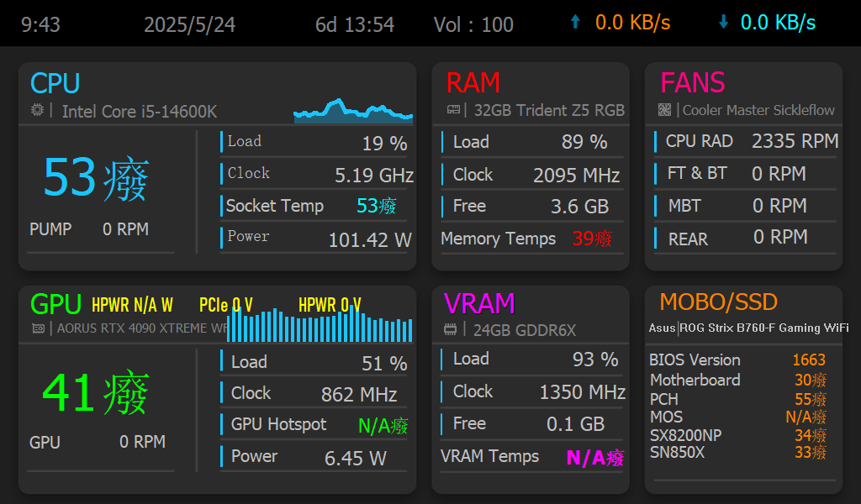Click the orange upload arrow icon

575,23
